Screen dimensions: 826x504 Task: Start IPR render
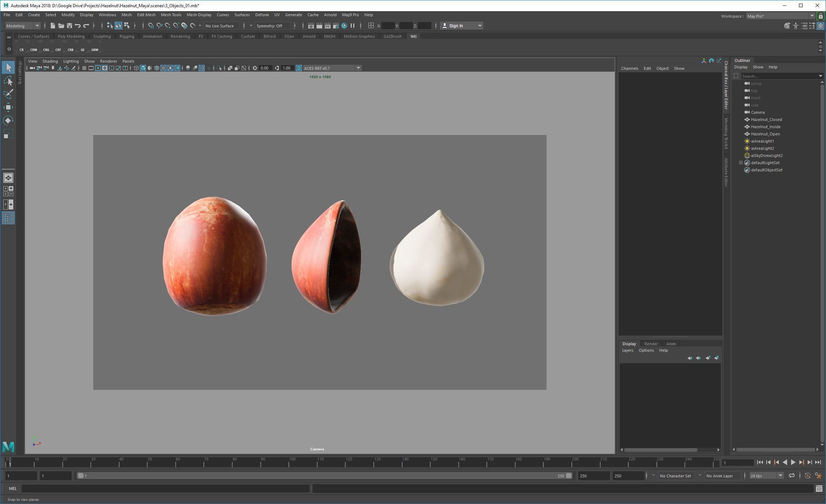[327, 26]
